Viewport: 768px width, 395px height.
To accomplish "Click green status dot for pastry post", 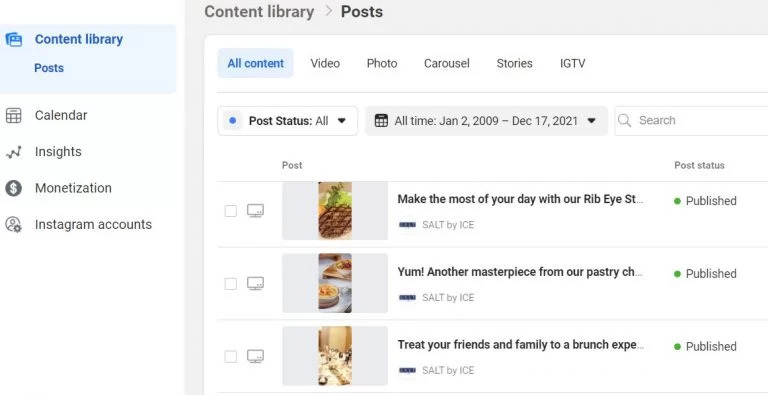I will coord(677,274).
